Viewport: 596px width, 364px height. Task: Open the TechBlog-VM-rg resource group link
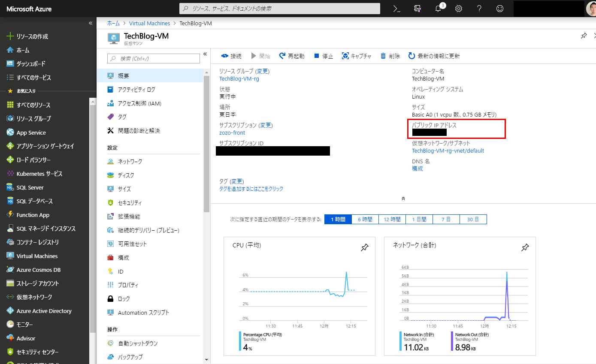pos(239,78)
